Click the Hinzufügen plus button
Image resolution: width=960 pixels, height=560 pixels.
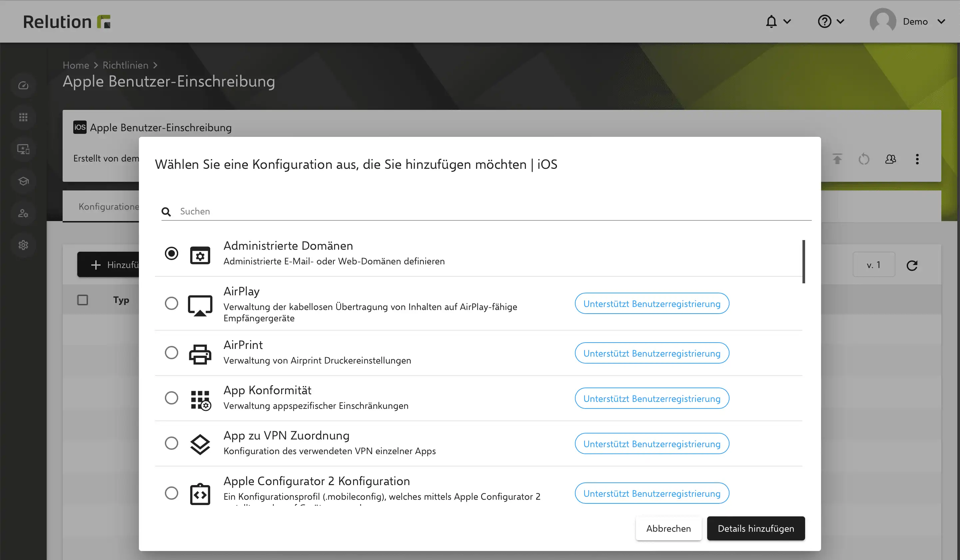108,265
